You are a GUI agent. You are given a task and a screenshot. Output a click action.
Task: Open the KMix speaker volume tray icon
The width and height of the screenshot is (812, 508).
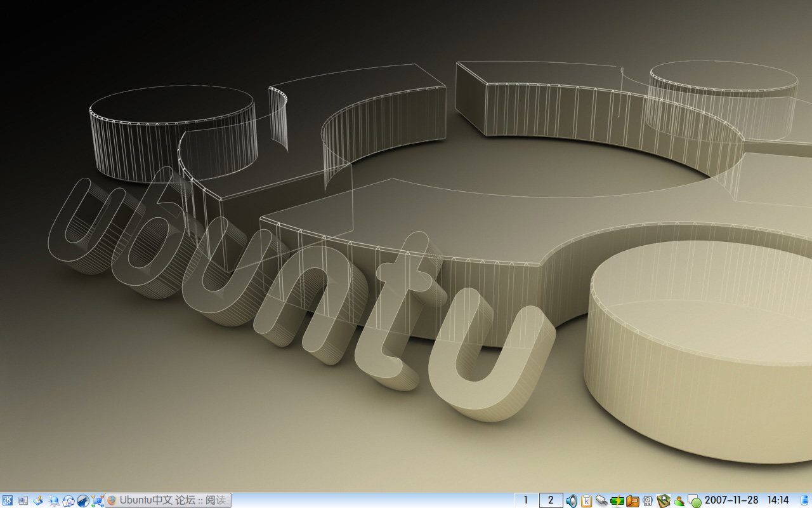pyautogui.click(x=572, y=500)
